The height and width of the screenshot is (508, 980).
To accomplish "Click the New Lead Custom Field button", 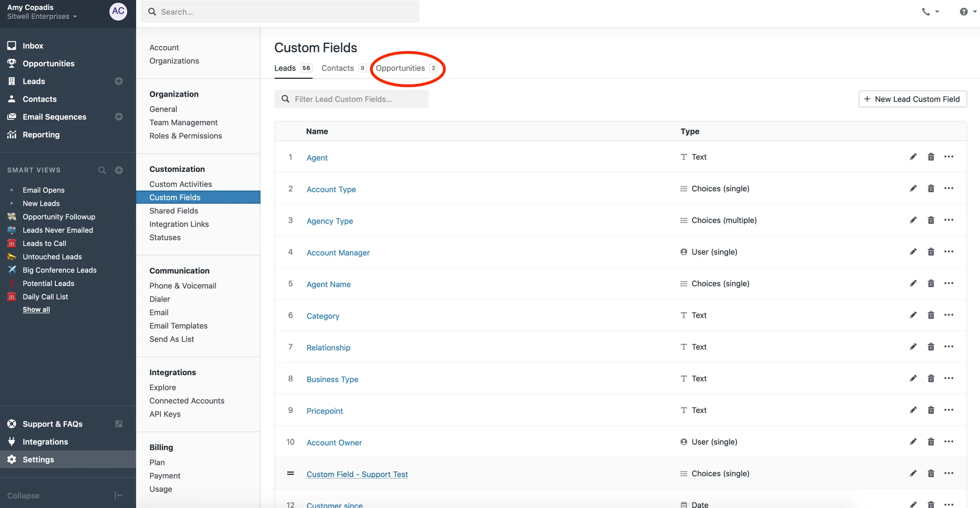I will pyautogui.click(x=912, y=99).
